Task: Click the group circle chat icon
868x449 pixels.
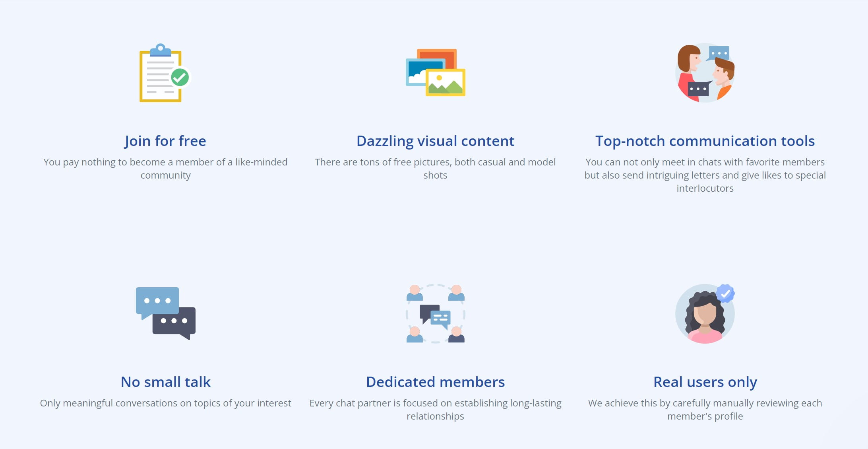Action: [435, 313]
